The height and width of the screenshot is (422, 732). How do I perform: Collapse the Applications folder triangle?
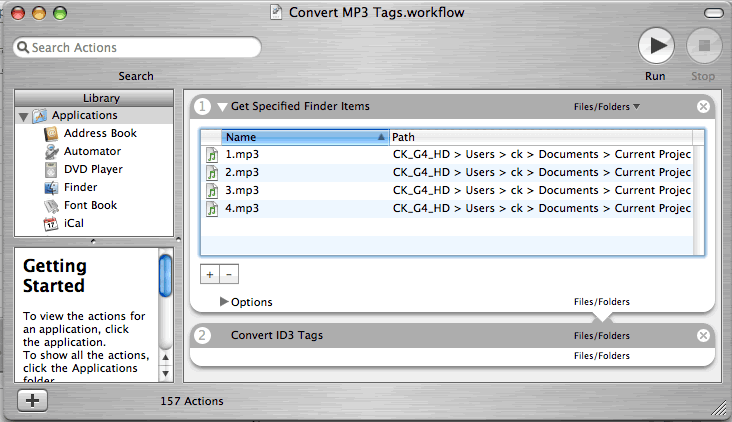coord(23,116)
